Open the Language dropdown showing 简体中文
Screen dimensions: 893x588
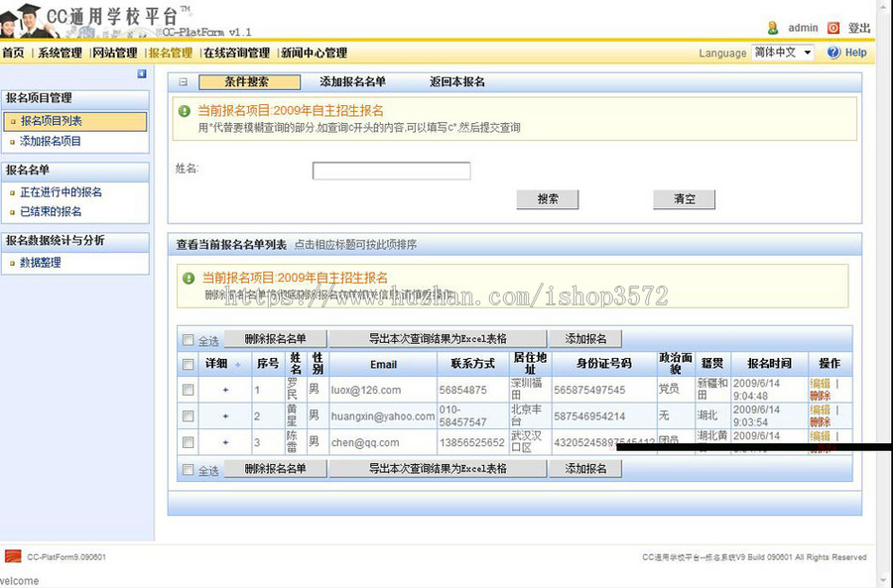tap(783, 52)
